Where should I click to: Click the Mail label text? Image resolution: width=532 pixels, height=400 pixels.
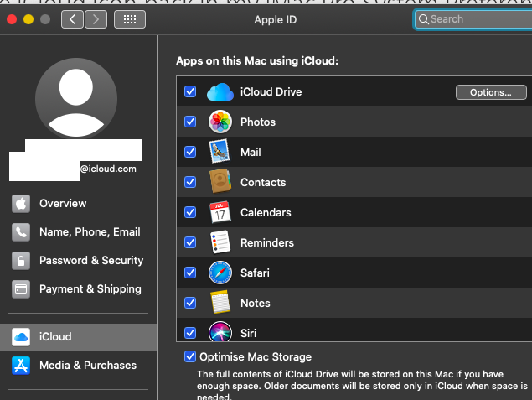[x=251, y=152]
